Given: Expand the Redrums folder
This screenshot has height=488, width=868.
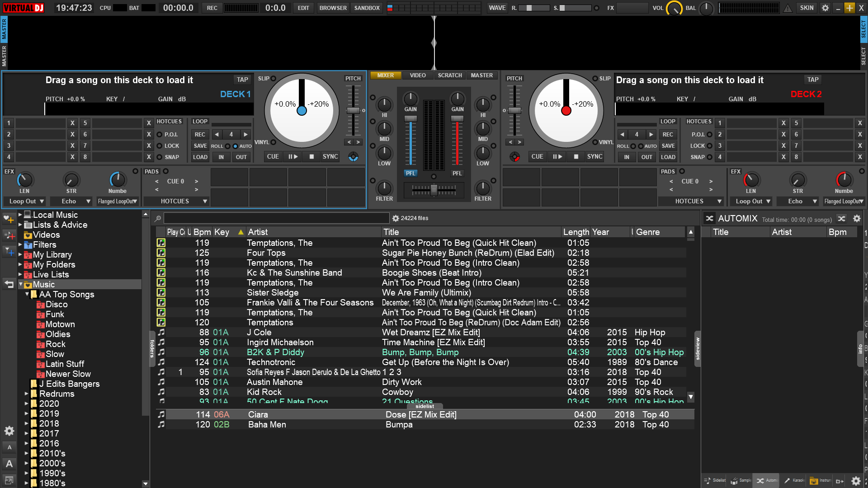Looking at the screenshot, I should pos(26,394).
